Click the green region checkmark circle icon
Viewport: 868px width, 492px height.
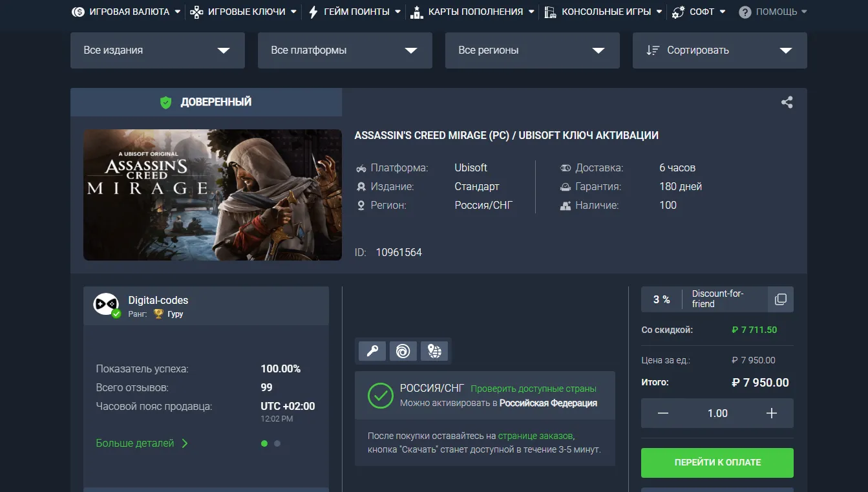(380, 396)
